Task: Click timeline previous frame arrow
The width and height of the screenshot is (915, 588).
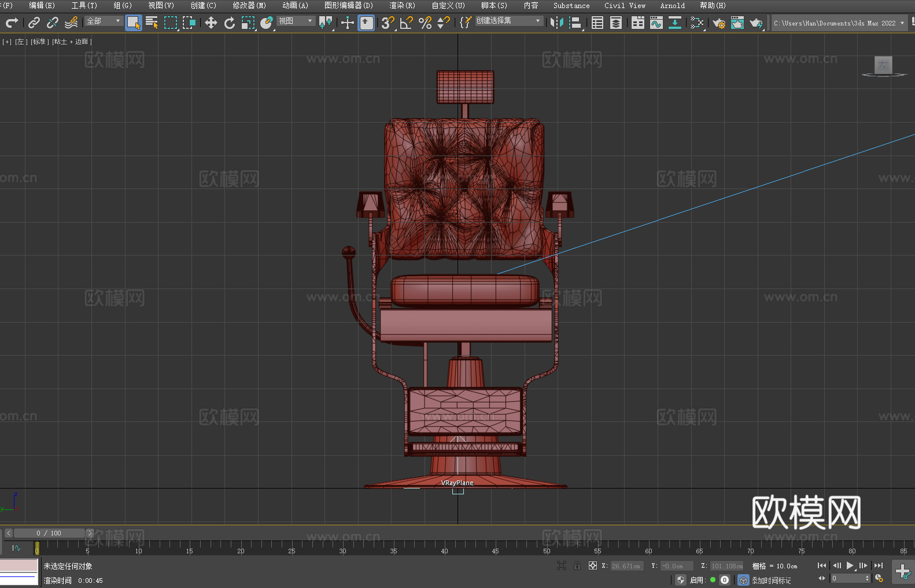Action: tap(8, 533)
